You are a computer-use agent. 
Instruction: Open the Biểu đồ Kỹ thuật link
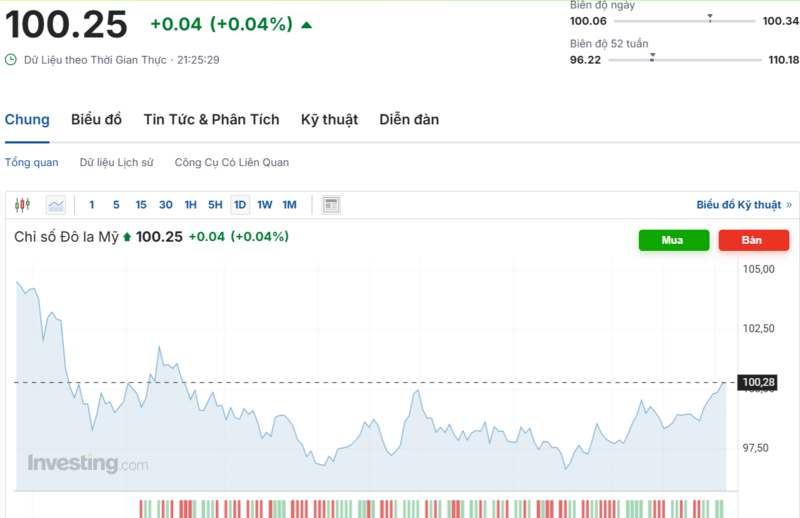[739, 205]
